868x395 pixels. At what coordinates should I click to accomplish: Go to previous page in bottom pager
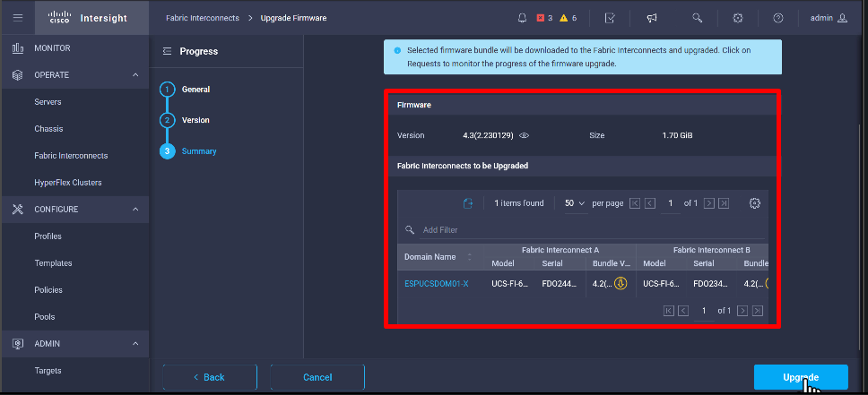point(683,311)
